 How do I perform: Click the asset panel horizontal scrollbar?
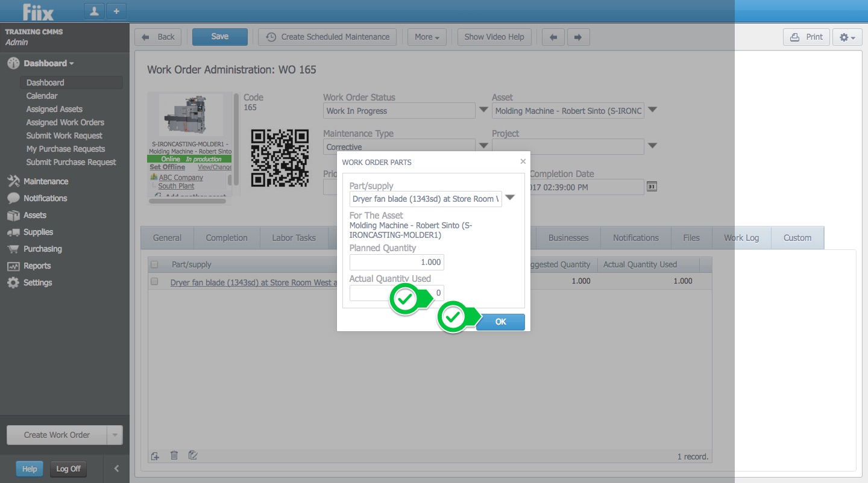tap(187, 201)
